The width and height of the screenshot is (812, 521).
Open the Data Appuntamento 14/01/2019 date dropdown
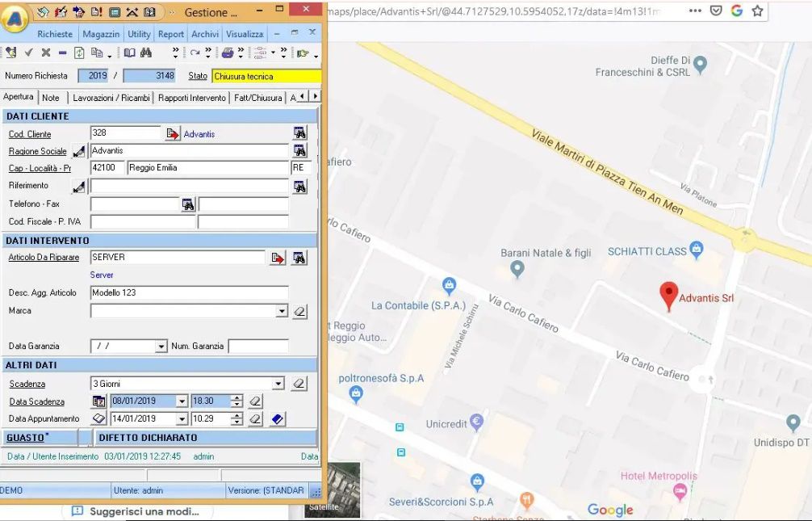(x=182, y=419)
